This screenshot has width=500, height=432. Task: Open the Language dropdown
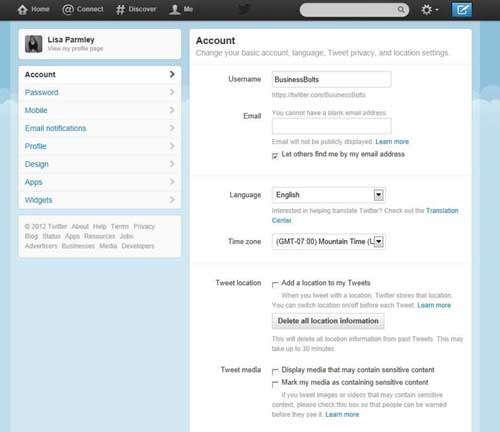(x=329, y=195)
